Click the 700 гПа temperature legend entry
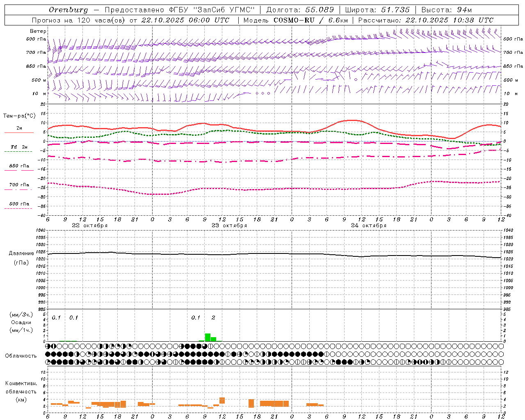This screenshot has width=525, height=420. 19,185
